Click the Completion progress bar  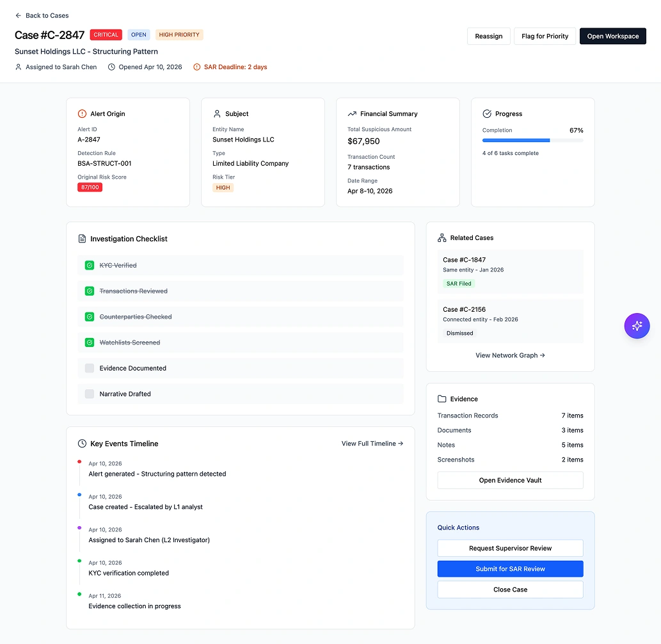tap(533, 140)
